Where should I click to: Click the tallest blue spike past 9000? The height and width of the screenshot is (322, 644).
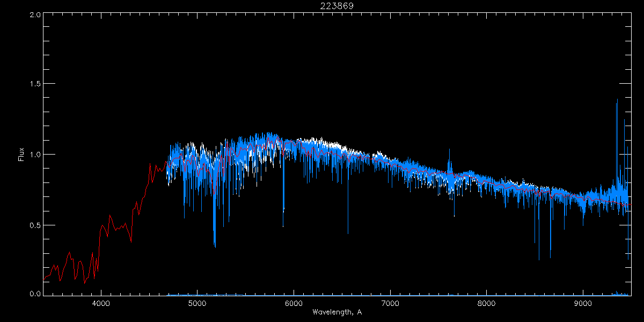pos(617,102)
